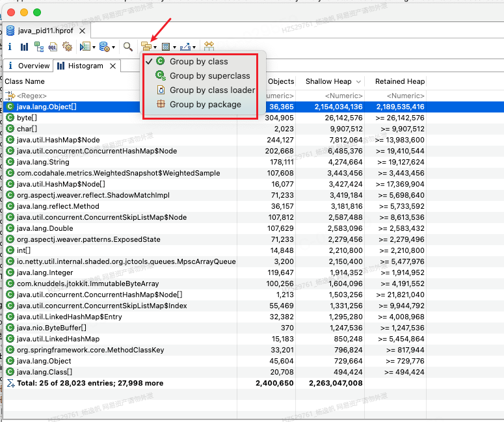Choose Group by superclass
This screenshot has height=422, width=504.
[x=202, y=76]
